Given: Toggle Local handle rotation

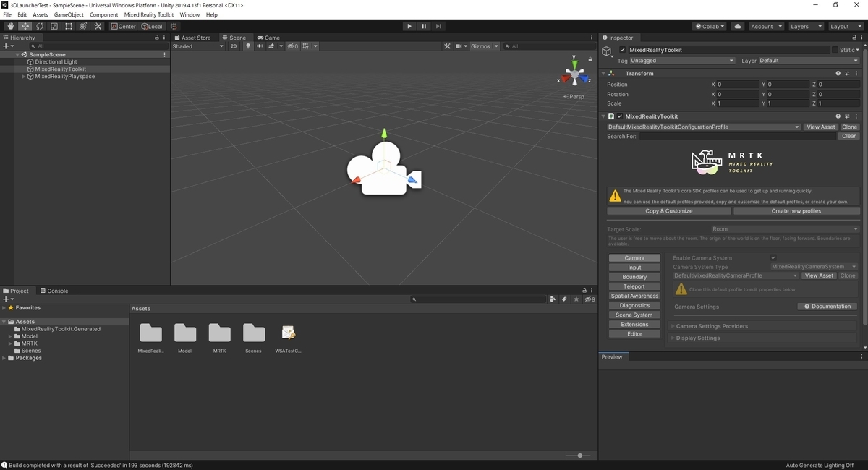Looking at the screenshot, I should [152, 26].
